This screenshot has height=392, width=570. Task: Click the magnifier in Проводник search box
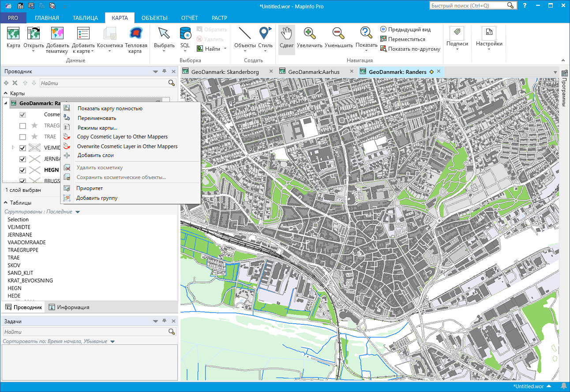[172, 83]
